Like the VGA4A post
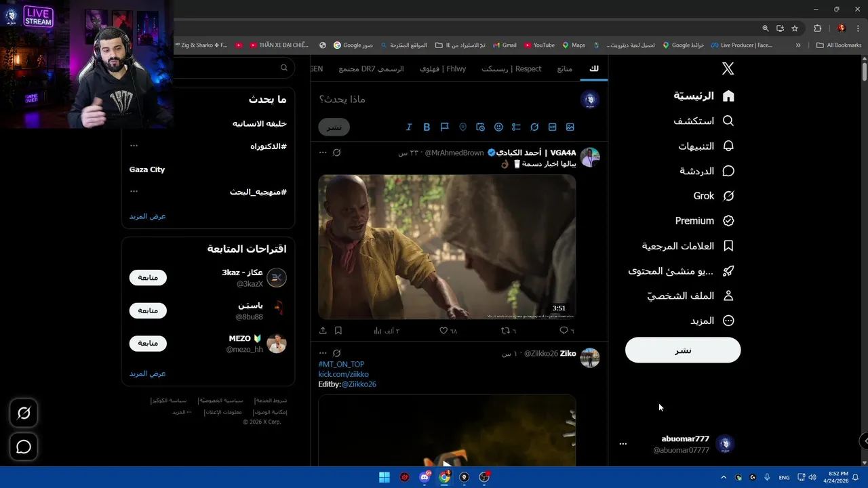Screen dimensions: 868x488 [448, 331]
